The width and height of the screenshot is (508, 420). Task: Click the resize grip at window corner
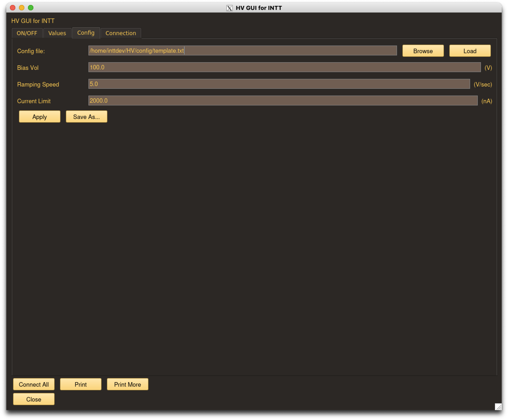(x=498, y=407)
